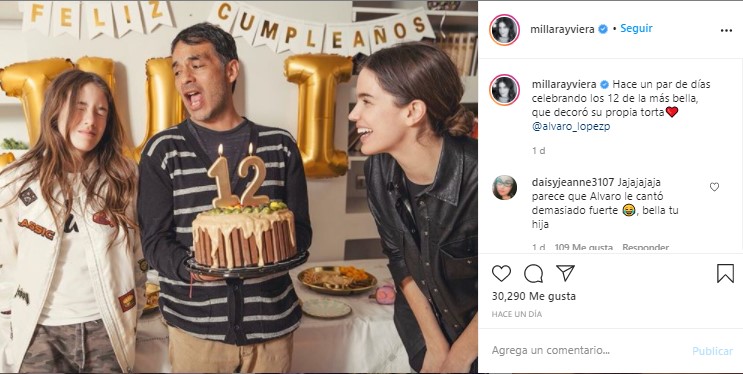
Task: View the 30,290 Me gusta list
Action: (x=534, y=296)
